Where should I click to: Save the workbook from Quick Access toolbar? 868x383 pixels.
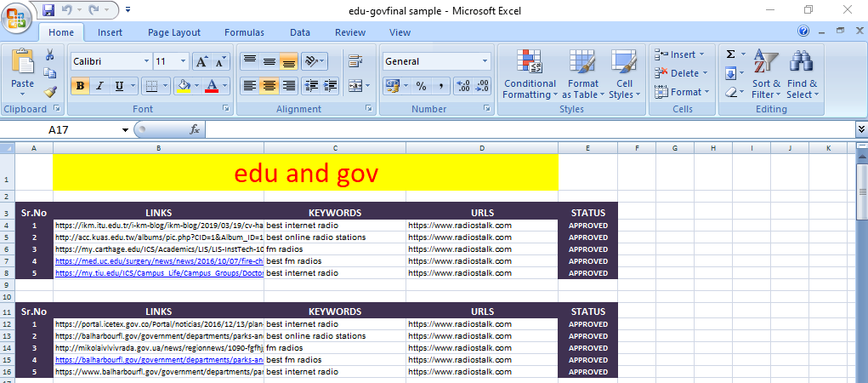(x=48, y=10)
